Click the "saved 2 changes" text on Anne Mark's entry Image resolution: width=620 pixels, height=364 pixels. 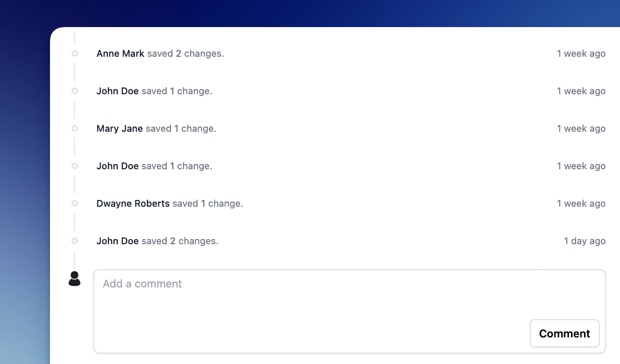pos(185,54)
